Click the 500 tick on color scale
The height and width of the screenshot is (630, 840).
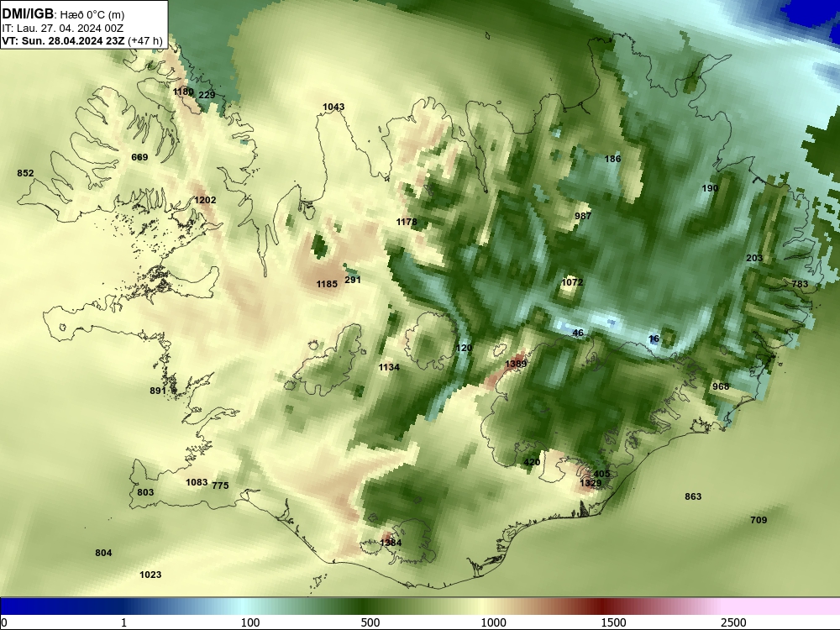(370, 622)
